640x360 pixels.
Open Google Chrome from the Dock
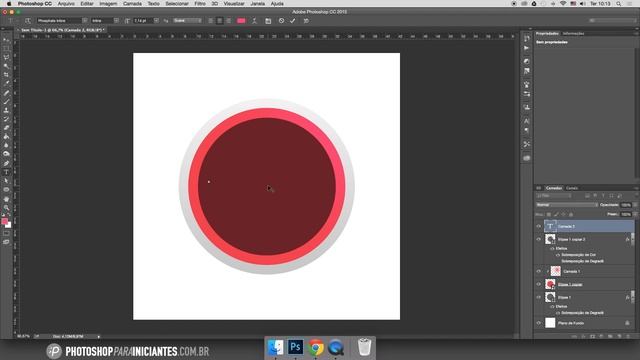pyautogui.click(x=316, y=347)
